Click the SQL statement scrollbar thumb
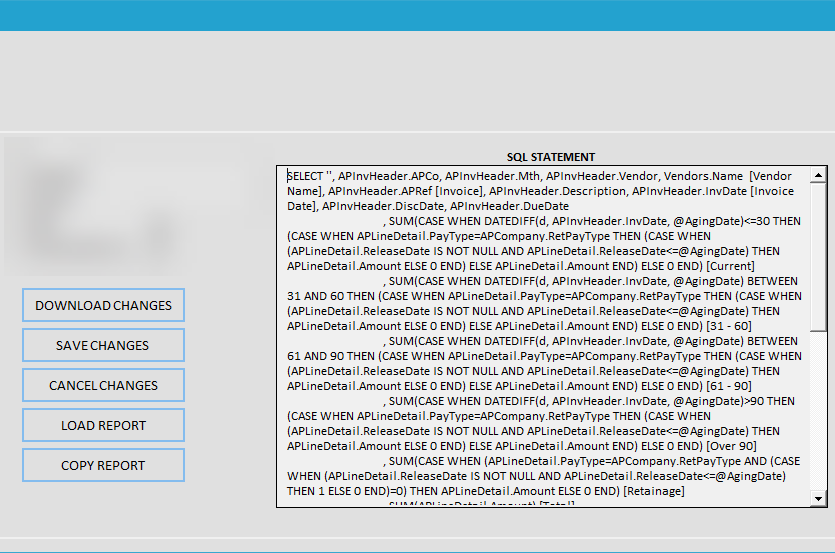Viewport: 835px width, 553px height. pos(818,257)
